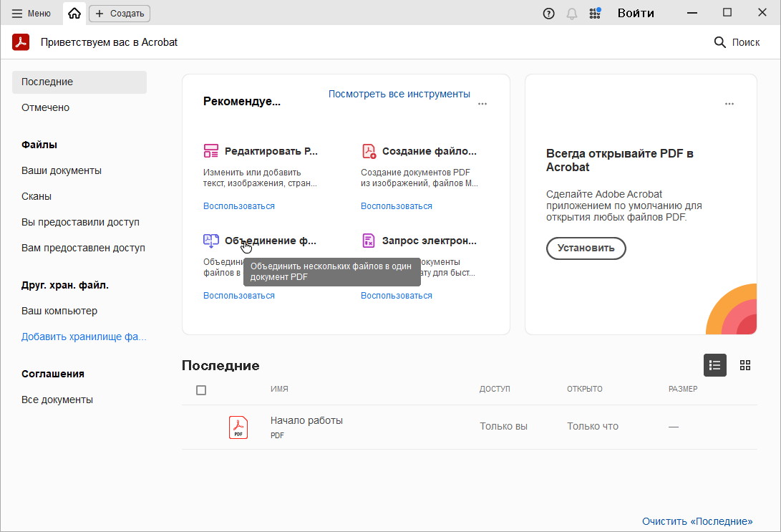Image resolution: width=781 pixels, height=532 pixels.
Task: Click Добавить хранилище файлов link
Action: tap(84, 337)
